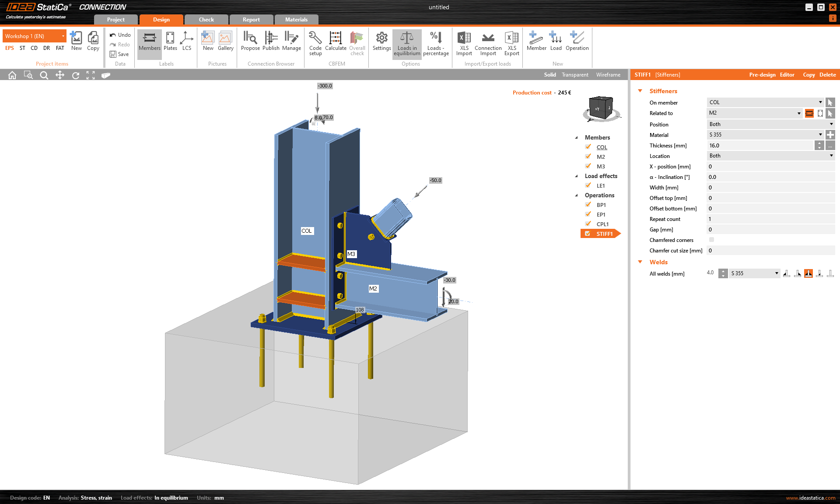This screenshot has height=504, width=840.
Task: Click the Delete operation button
Action: click(x=827, y=75)
